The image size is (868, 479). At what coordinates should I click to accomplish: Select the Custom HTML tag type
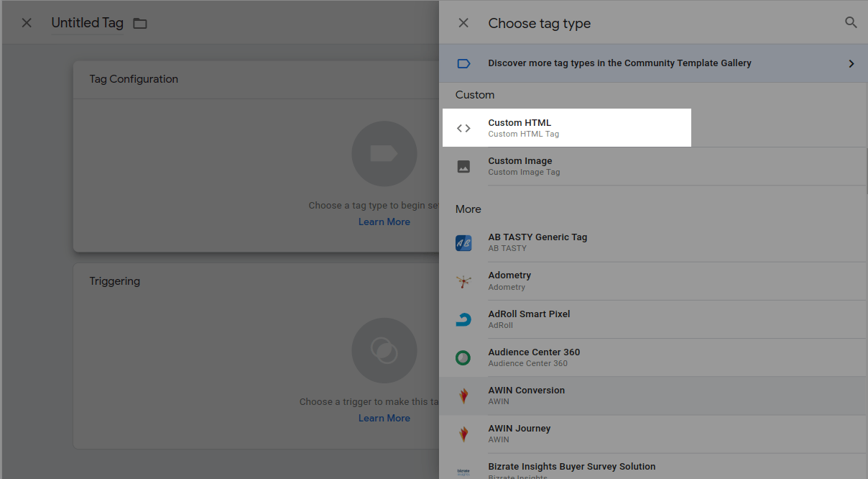click(520, 123)
